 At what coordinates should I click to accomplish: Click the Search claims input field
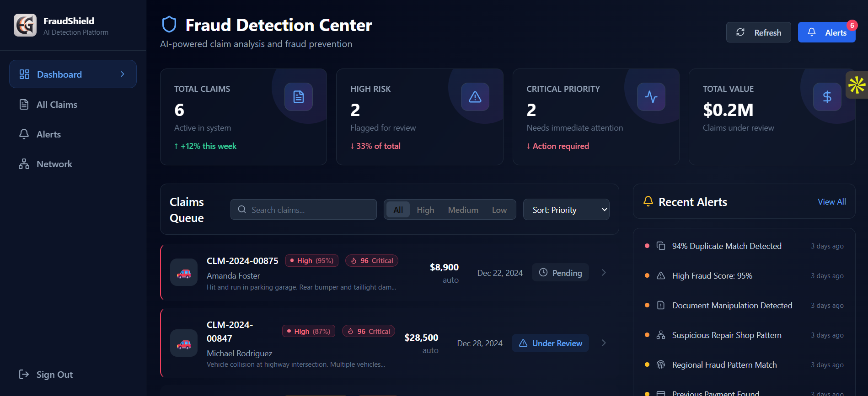pyautogui.click(x=304, y=210)
